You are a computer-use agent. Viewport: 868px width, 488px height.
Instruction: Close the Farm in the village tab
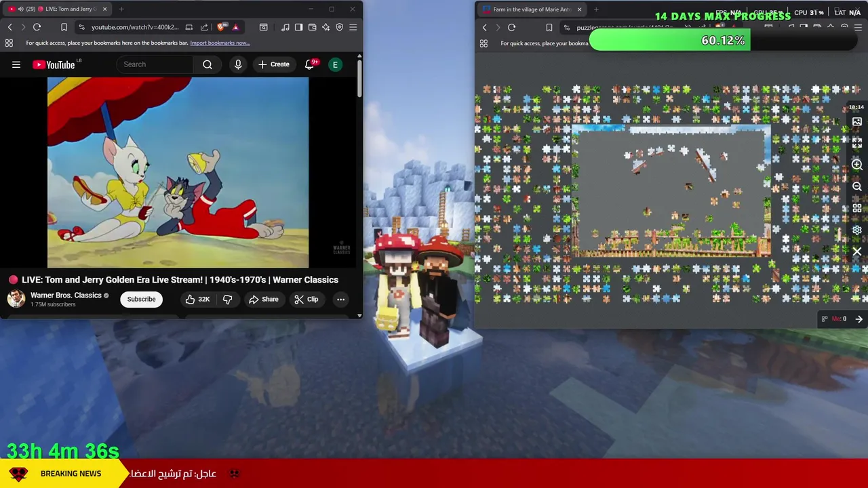pyautogui.click(x=579, y=9)
